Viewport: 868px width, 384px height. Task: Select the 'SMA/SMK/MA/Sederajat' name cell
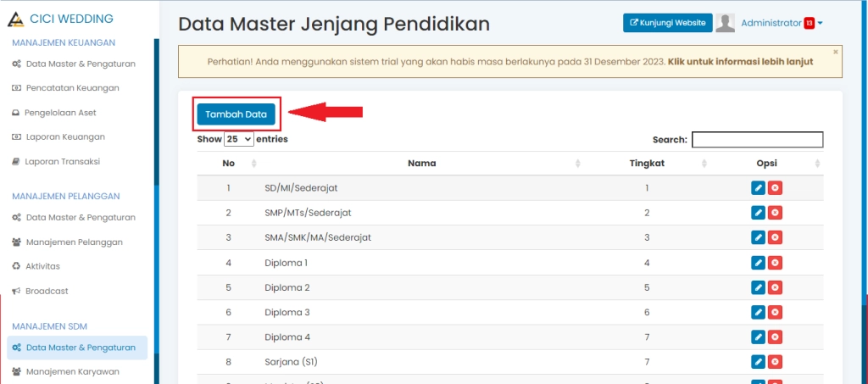[x=318, y=237]
